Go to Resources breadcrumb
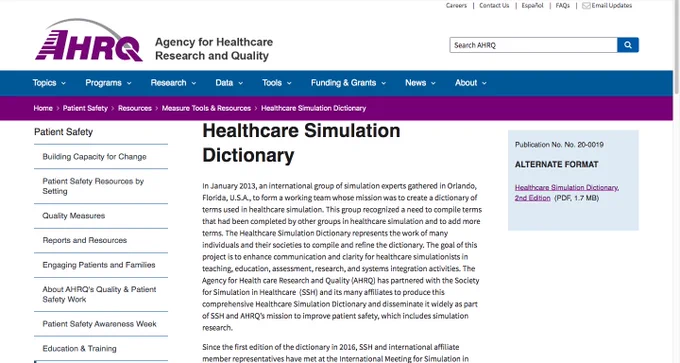This screenshot has height=363, width=680. [x=135, y=108]
